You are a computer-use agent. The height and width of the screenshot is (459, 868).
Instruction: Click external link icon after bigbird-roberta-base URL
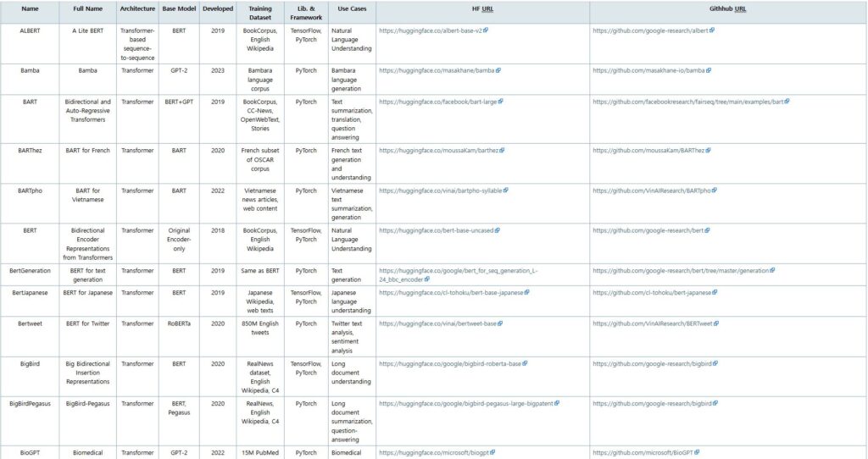(525, 363)
